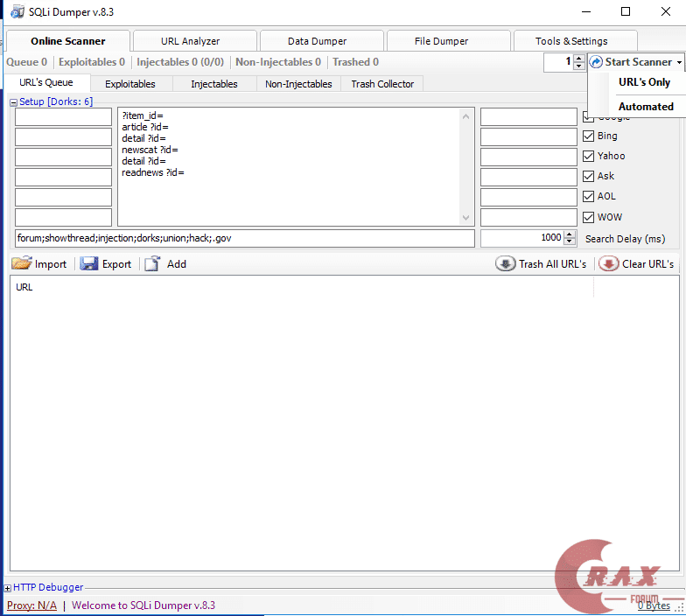Screen dimensions: 686x616
Task: Select URL's Only scan mode
Action: (x=644, y=82)
